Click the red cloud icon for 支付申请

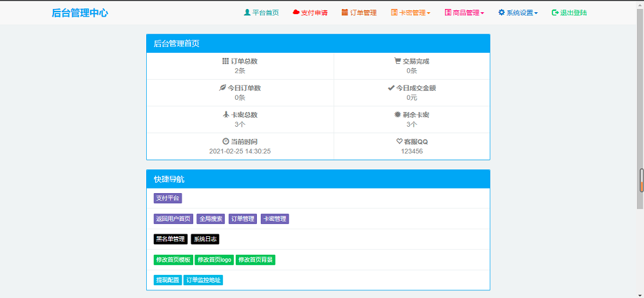296,12
